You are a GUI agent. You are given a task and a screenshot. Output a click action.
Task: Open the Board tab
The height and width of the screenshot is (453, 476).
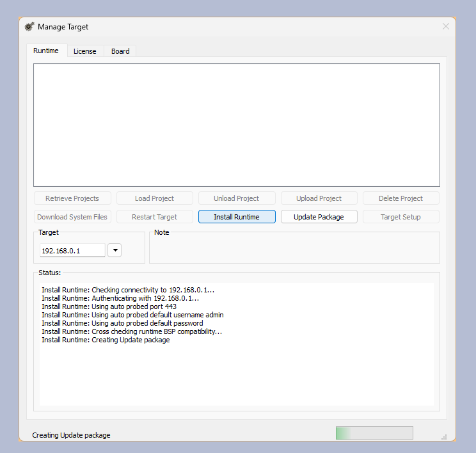click(120, 51)
